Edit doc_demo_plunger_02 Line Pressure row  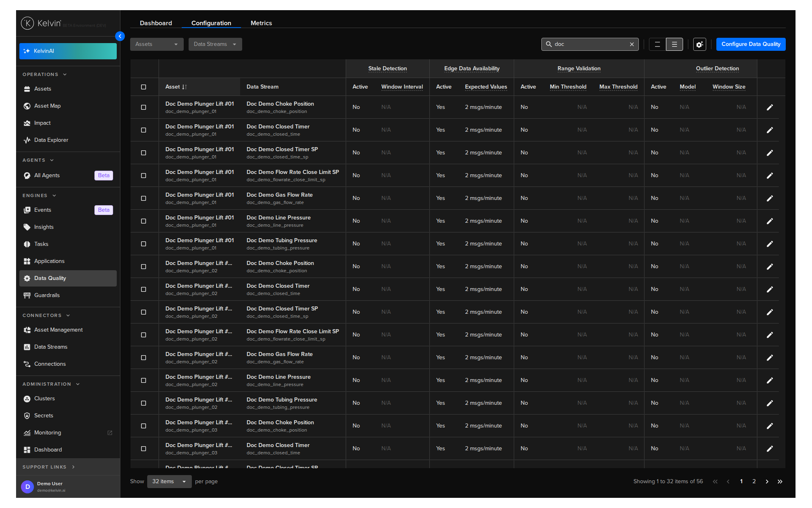coord(770,381)
